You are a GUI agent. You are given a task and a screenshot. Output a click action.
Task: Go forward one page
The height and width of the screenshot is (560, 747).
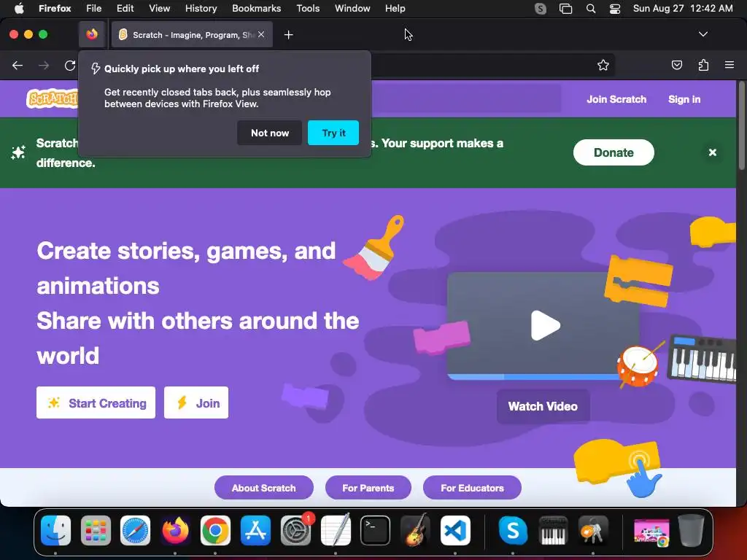coord(44,65)
